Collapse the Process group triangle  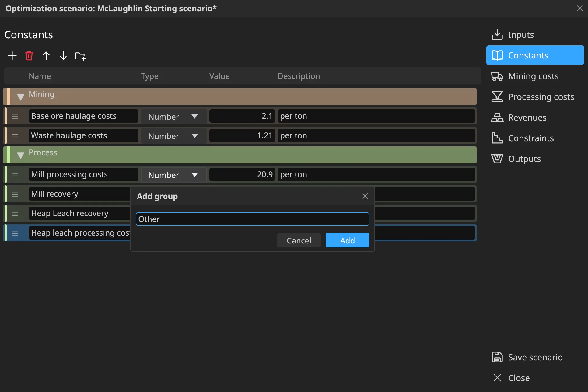tap(21, 156)
